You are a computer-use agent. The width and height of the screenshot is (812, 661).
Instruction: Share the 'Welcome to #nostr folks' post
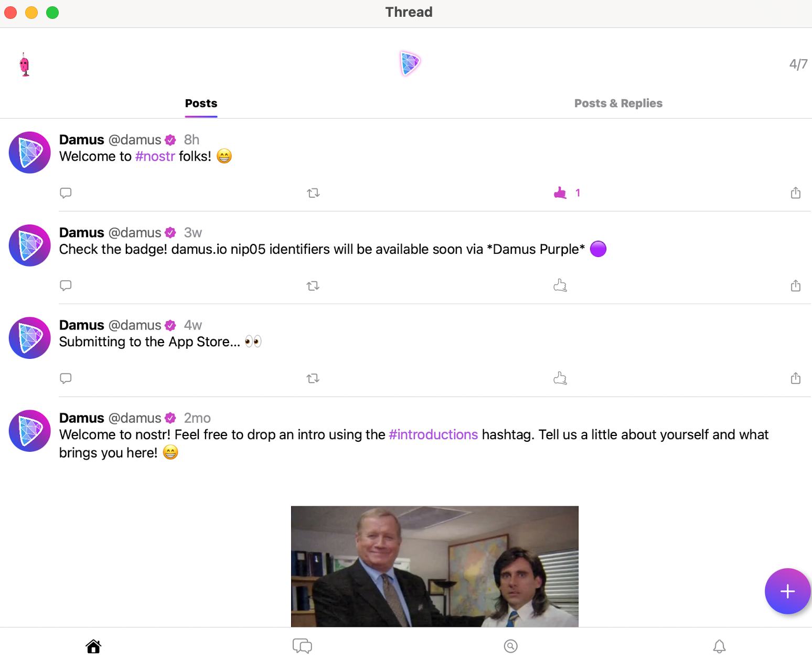(x=795, y=193)
